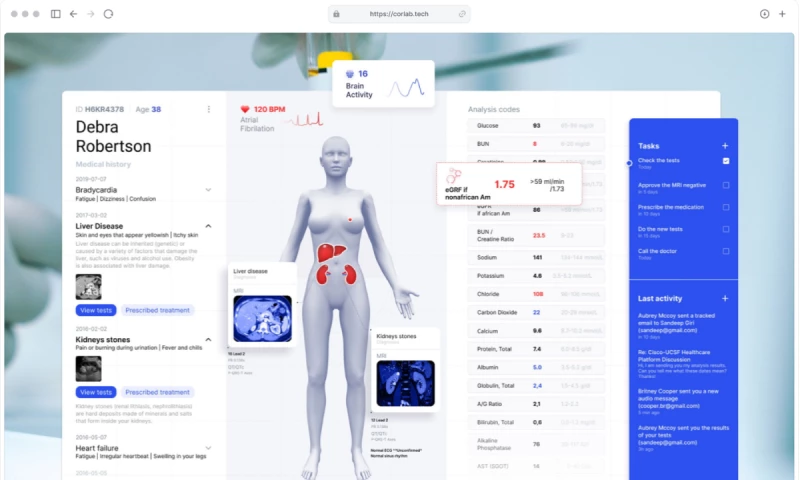This screenshot has height=480, width=800.
Task: Expand the Bradycardia history entry
Action: [208, 190]
